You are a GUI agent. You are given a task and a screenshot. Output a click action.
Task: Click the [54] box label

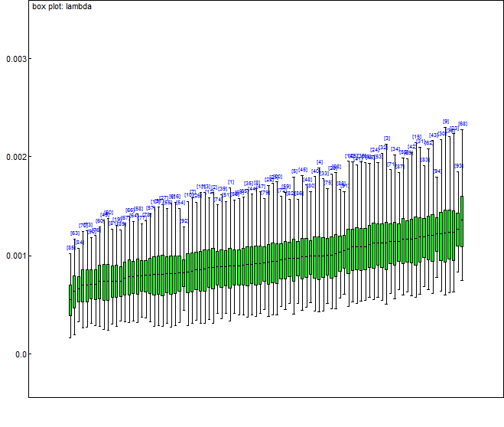click(180, 203)
